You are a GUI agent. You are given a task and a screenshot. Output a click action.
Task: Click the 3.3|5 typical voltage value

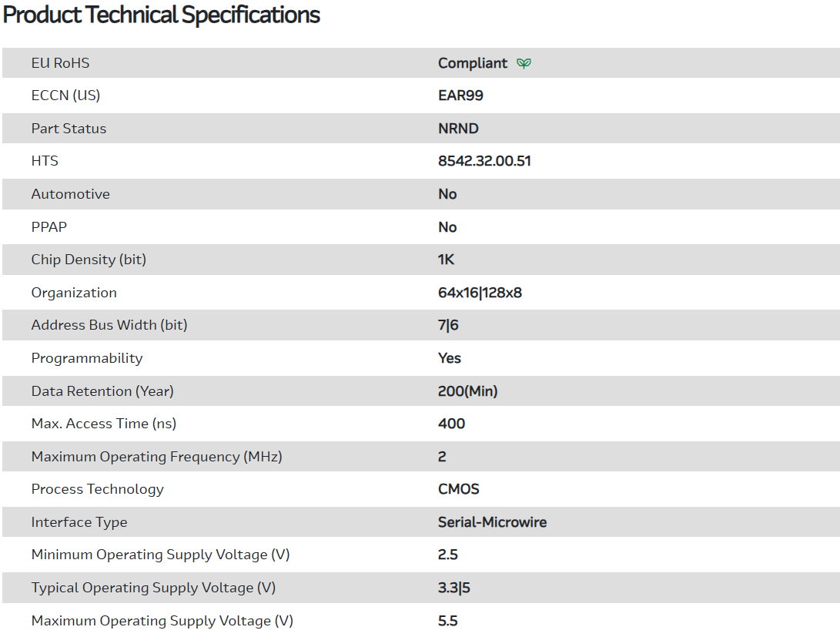pyautogui.click(x=454, y=588)
